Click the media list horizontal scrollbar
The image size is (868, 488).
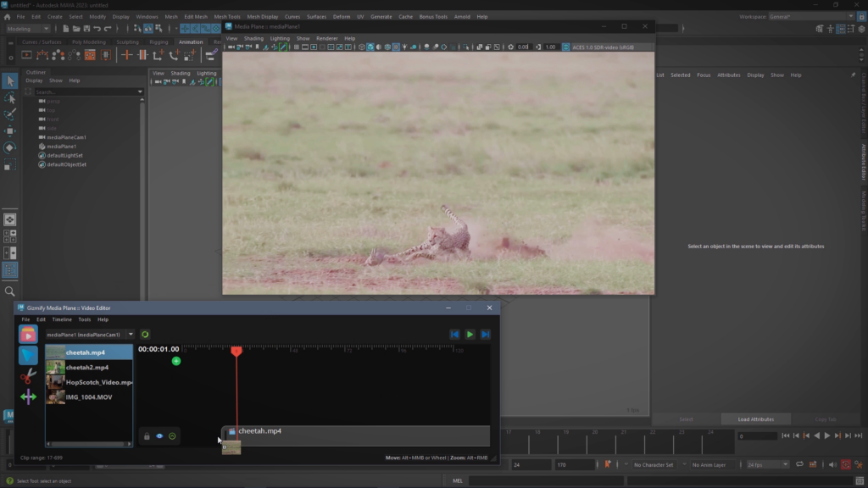pos(89,444)
